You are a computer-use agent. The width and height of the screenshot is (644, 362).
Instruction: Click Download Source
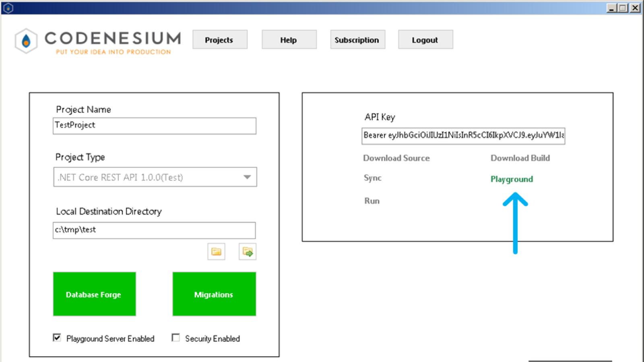click(396, 158)
